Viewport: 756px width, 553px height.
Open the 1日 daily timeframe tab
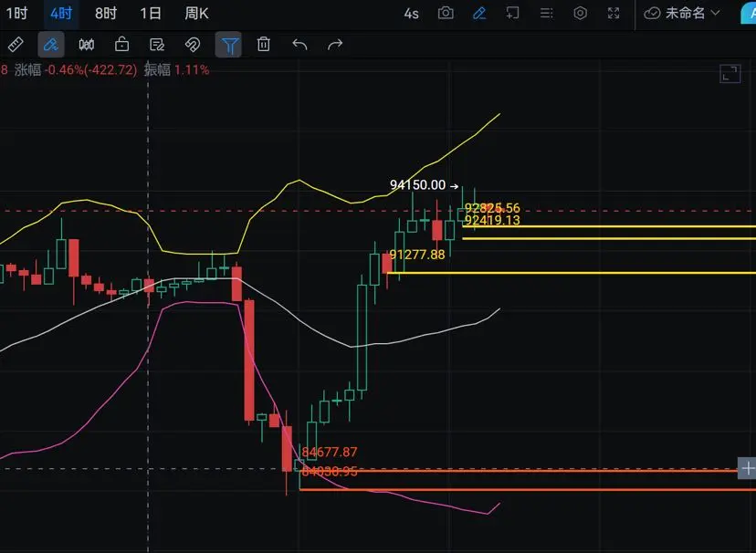click(151, 14)
